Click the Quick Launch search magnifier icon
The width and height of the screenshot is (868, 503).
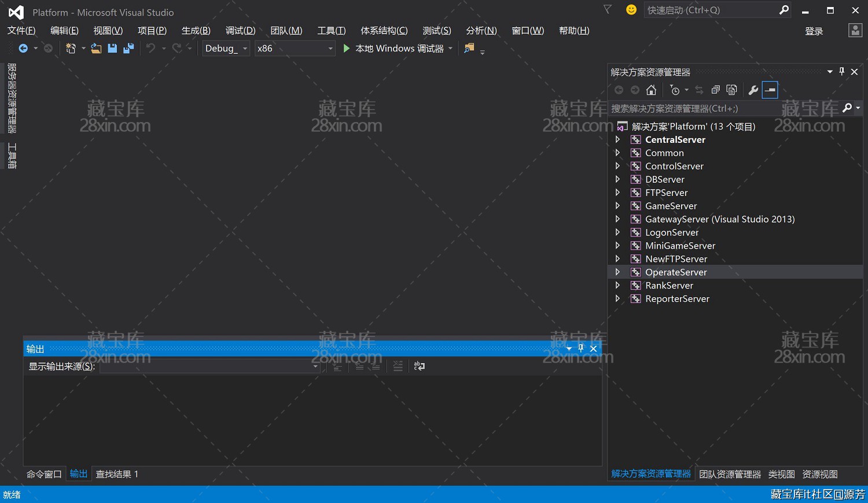(x=784, y=10)
